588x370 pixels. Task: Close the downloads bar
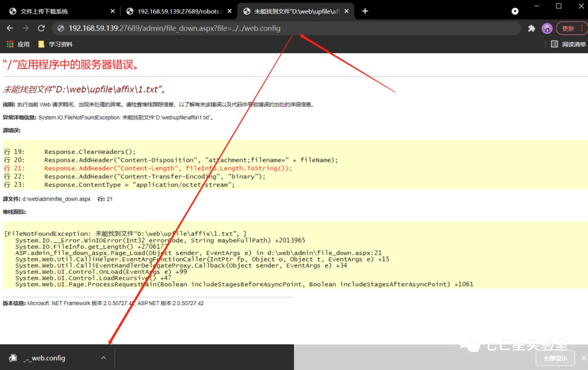[x=584, y=358]
